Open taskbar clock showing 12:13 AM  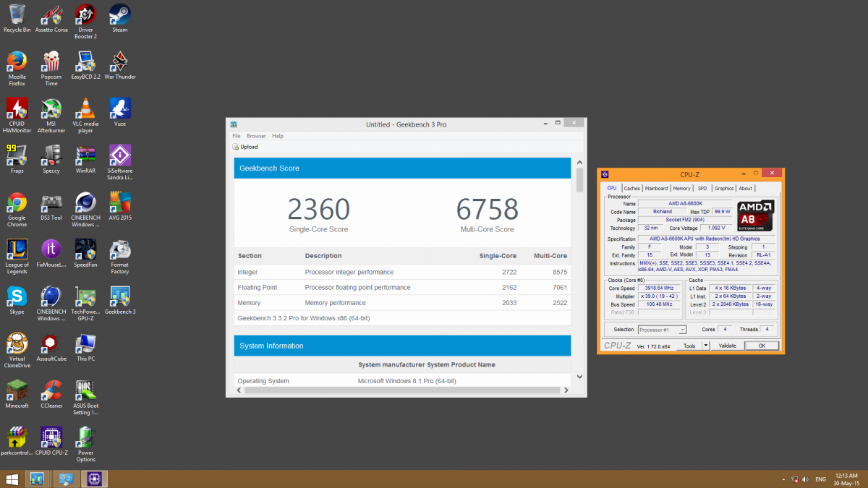[846, 479]
